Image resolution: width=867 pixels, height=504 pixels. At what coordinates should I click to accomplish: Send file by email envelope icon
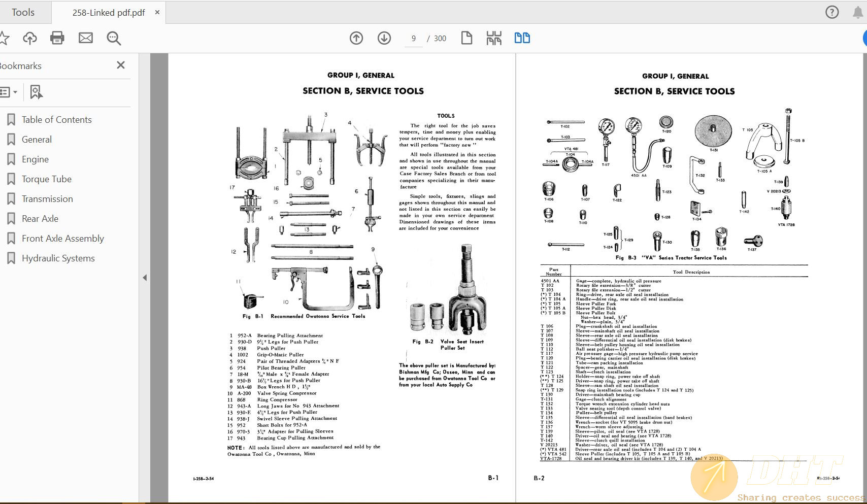(x=86, y=38)
